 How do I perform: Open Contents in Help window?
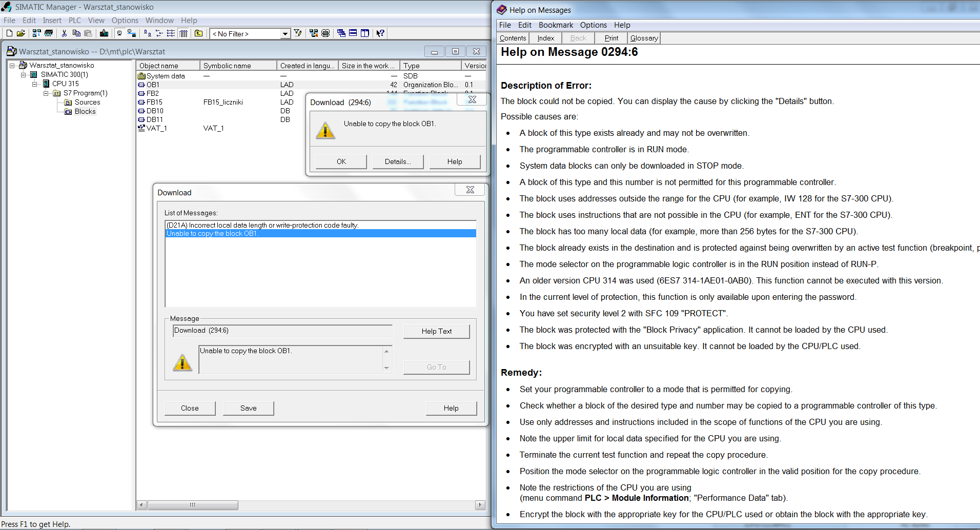513,38
